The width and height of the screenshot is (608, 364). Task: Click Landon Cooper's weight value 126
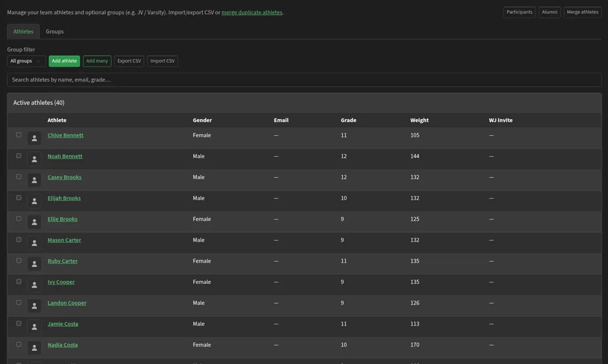click(x=415, y=302)
